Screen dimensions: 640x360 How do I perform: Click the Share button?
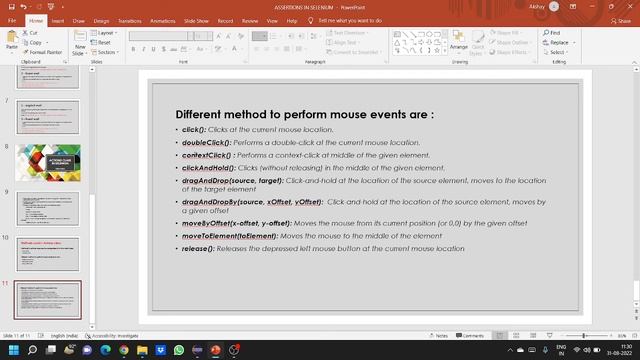pyautogui.click(x=620, y=21)
